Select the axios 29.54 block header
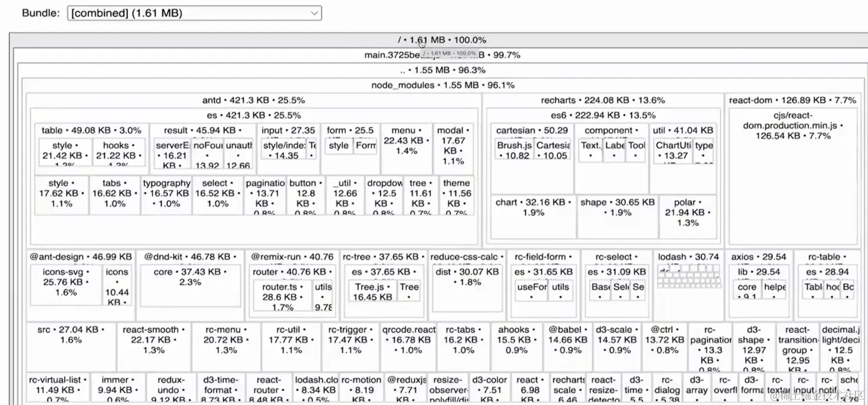The height and width of the screenshot is (405, 868). click(x=759, y=257)
